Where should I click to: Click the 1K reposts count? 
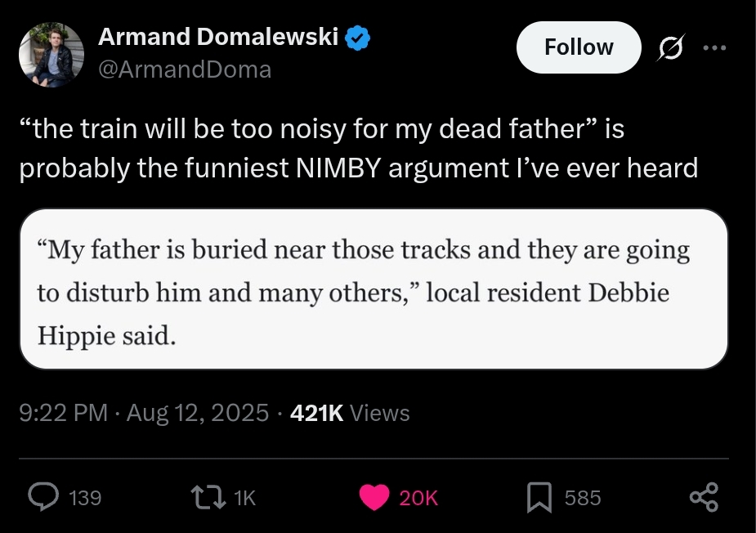click(x=244, y=498)
